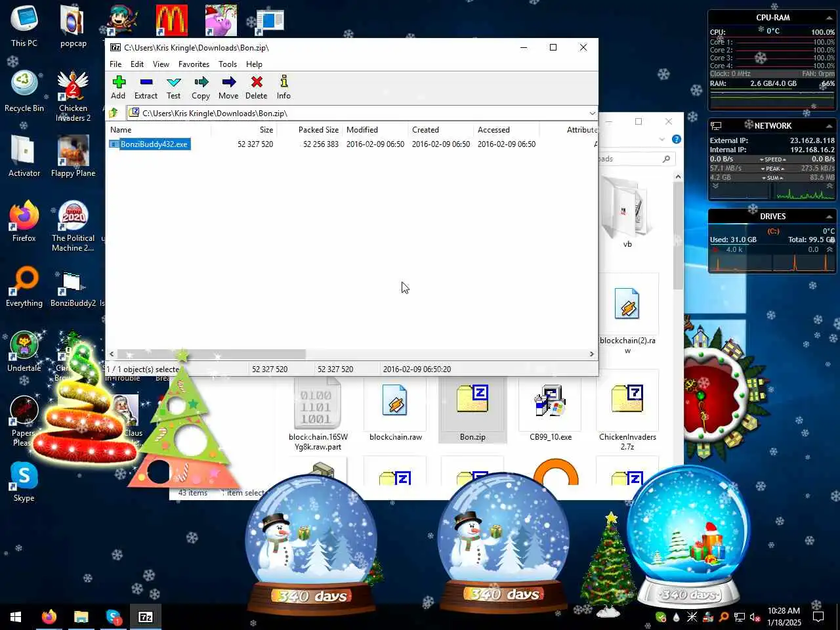This screenshot has height=630, width=840.
Task: Click the Explorer vertical scrollbar thumb
Action: click(x=678, y=235)
